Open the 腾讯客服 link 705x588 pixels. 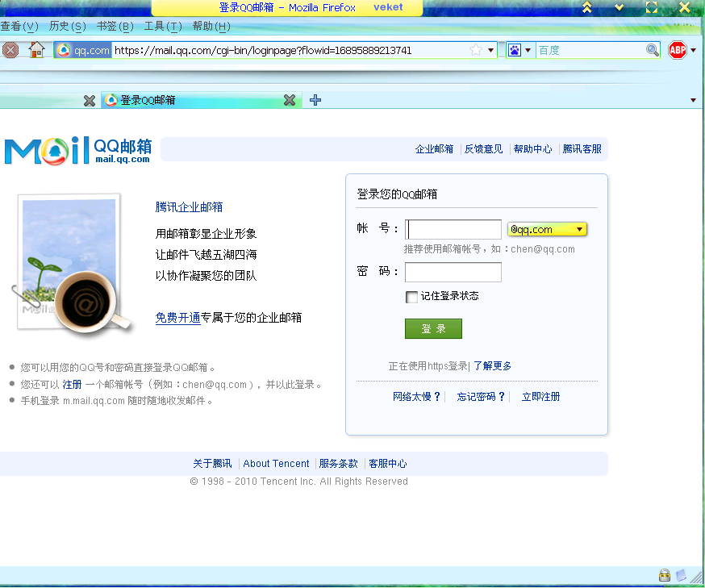pyautogui.click(x=582, y=148)
